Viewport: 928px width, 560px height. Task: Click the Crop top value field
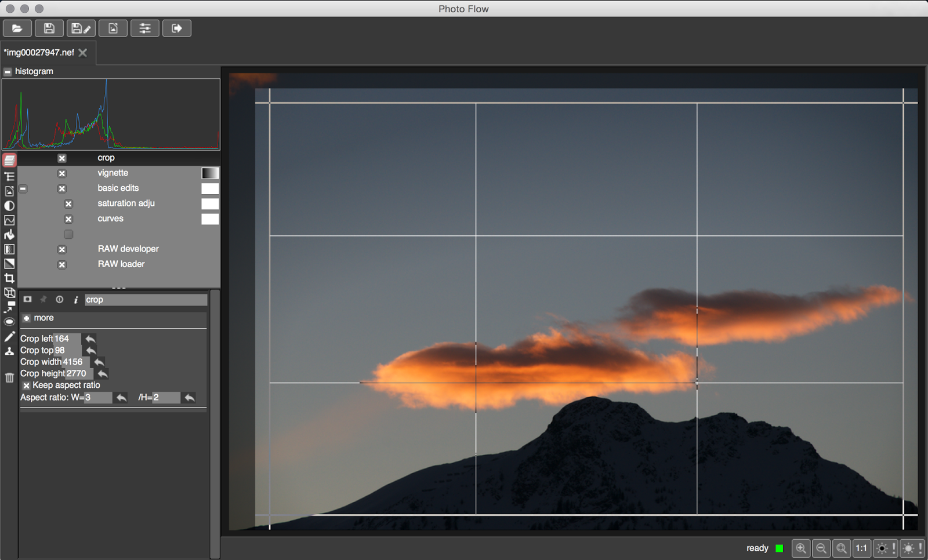68,350
